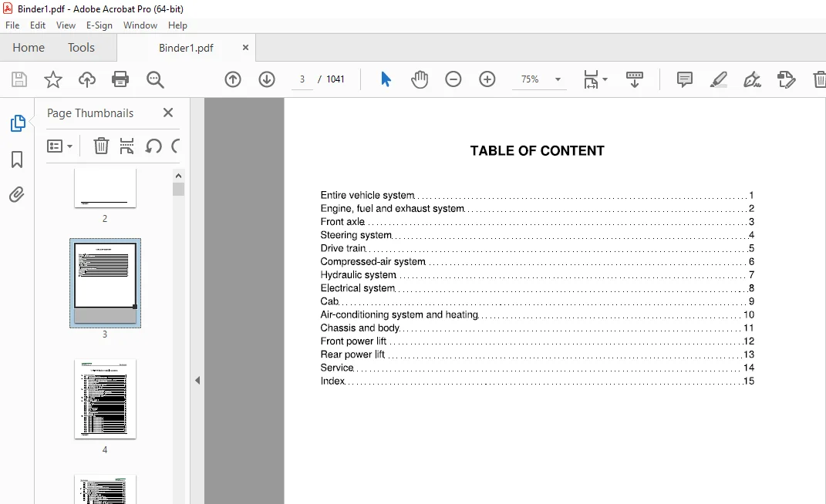This screenshot has width=826, height=504.
Task: Open the File menu
Action: [12, 25]
